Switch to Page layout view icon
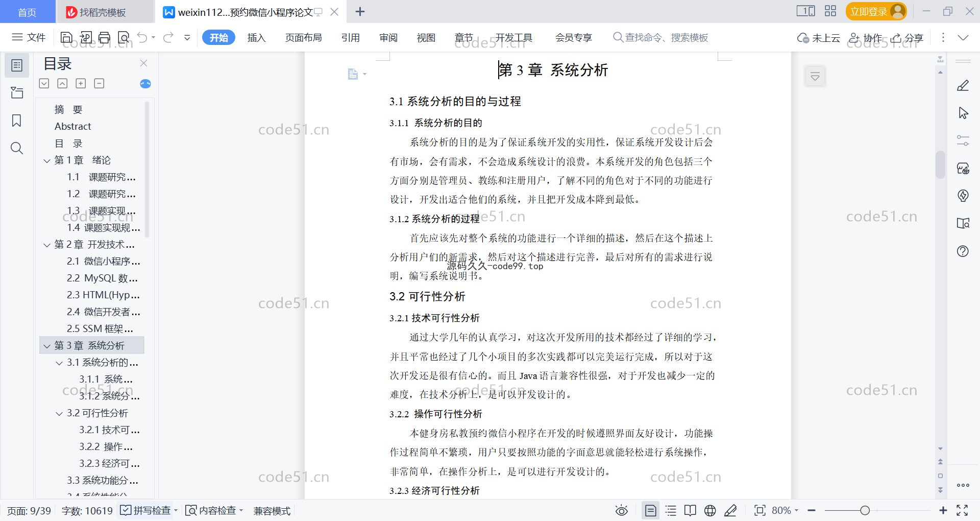Viewport: 980px width, 521px height. click(x=651, y=510)
